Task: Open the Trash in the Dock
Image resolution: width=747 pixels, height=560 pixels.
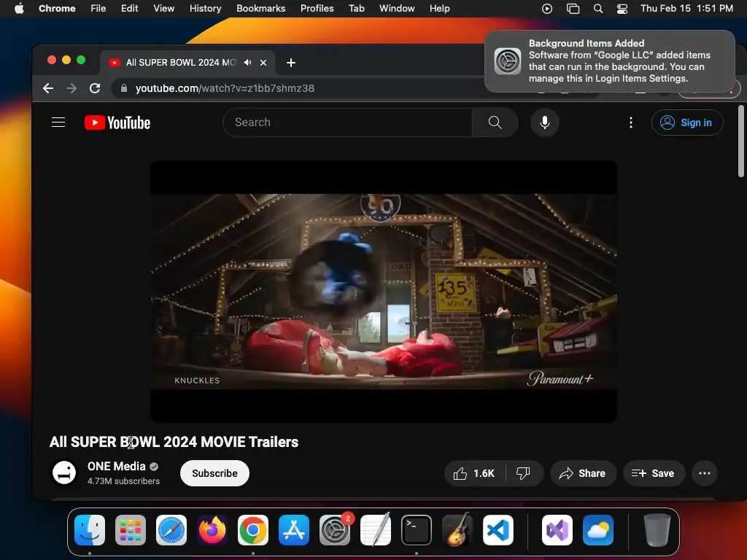Action: pos(657,530)
